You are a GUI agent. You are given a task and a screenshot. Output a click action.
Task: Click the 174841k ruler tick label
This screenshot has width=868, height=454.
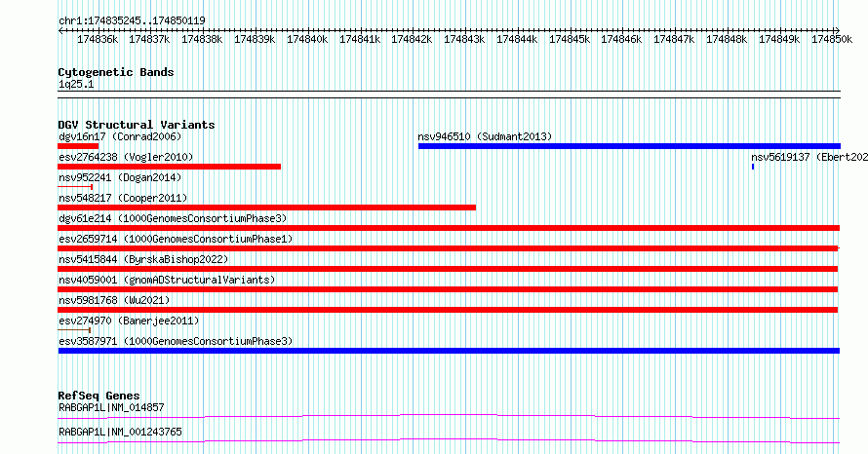point(360,39)
